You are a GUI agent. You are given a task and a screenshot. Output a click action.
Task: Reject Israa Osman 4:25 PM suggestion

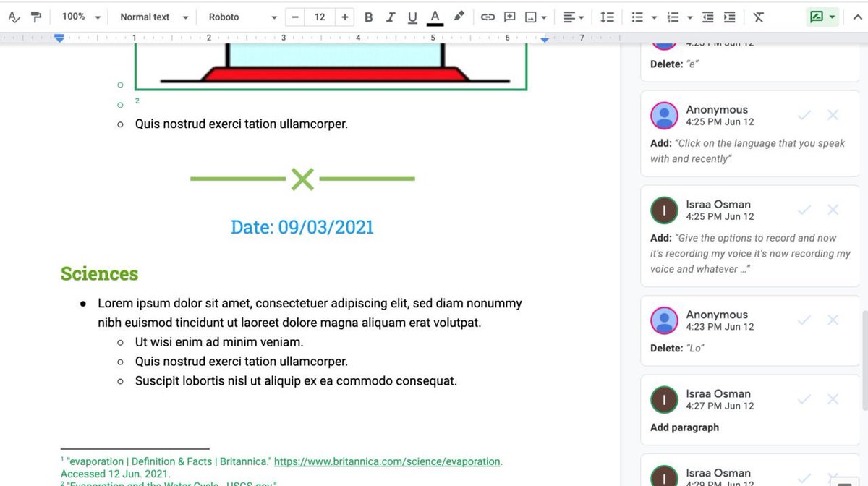tap(833, 210)
